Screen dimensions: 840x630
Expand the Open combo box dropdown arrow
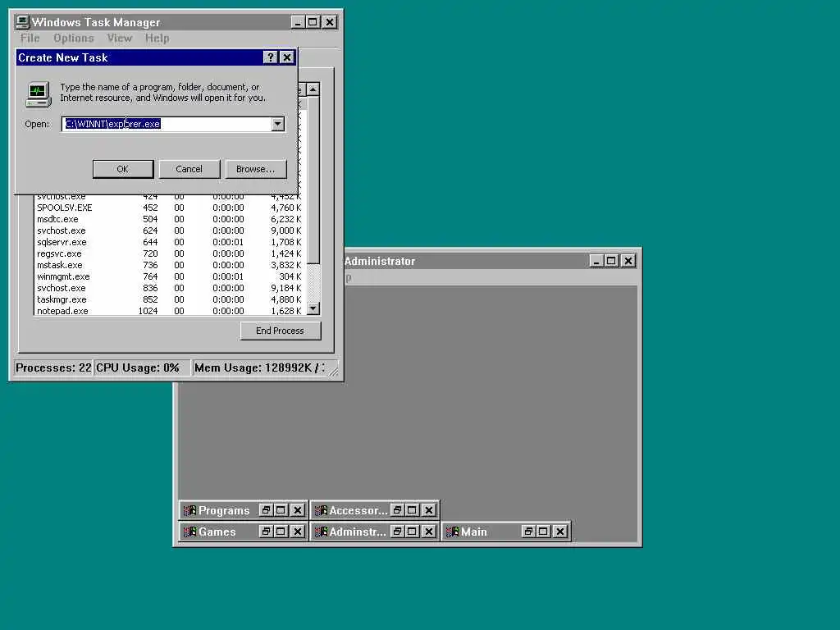277,124
